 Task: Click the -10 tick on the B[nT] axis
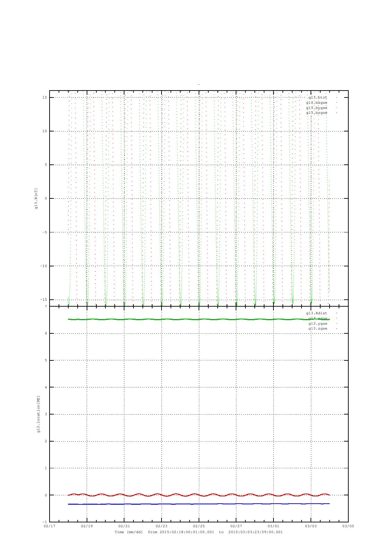coord(43,266)
